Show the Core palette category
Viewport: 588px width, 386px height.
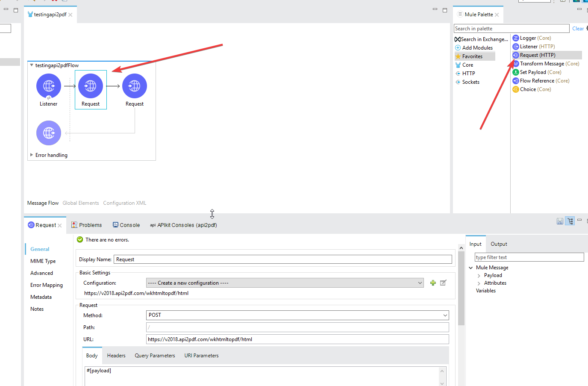pyautogui.click(x=464, y=65)
